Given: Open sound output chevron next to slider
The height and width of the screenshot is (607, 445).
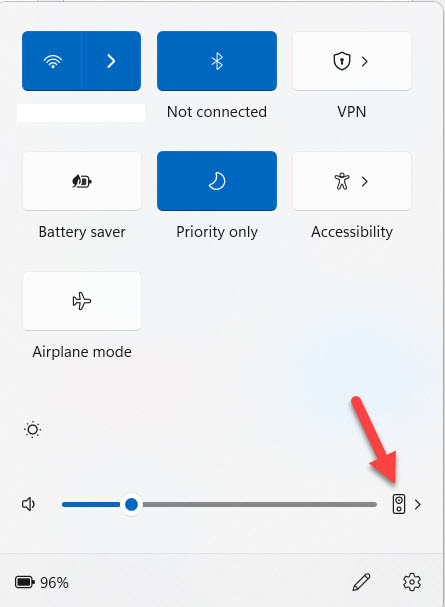Looking at the screenshot, I should (418, 504).
